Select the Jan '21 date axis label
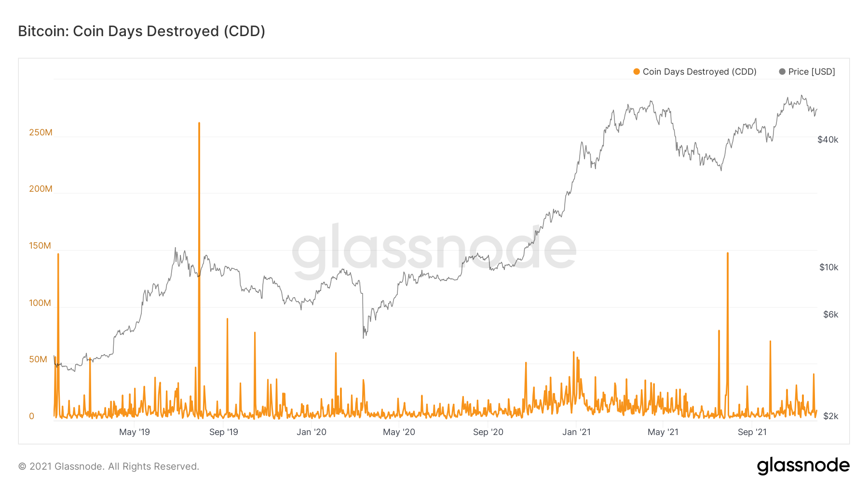The height and width of the screenshot is (488, 868). click(576, 432)
